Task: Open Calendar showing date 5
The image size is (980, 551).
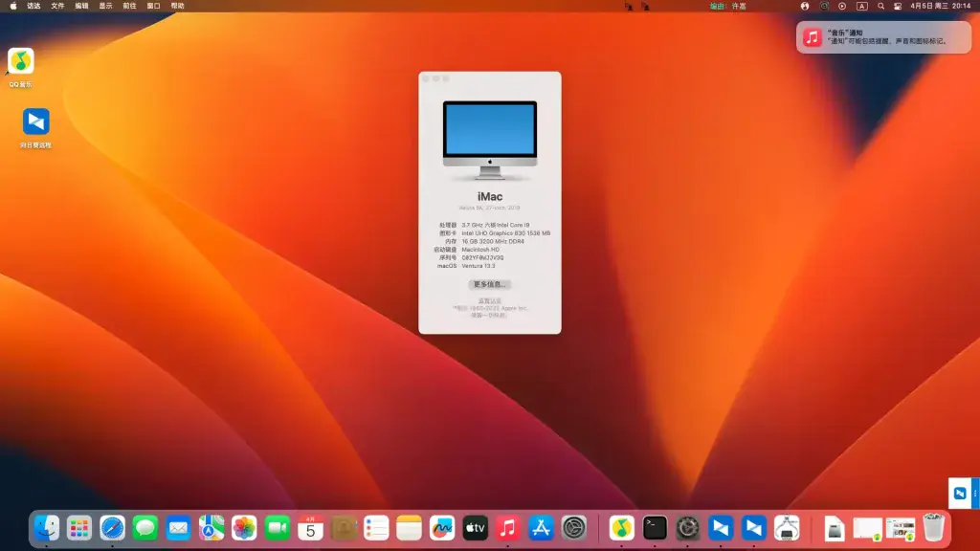Action: point(310,528)
